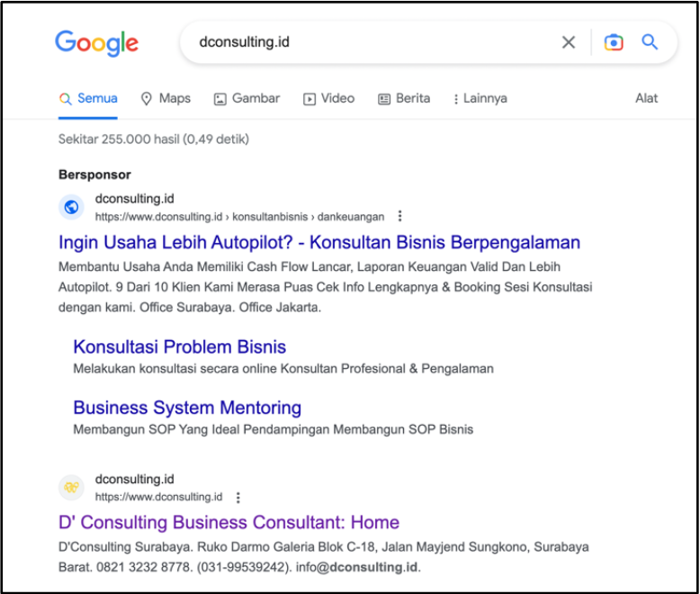Open Ingin Usaha Lebih Autopilot ad link
Image resolution: width=700 pixels, height=594 pixels.
point(319,242)
